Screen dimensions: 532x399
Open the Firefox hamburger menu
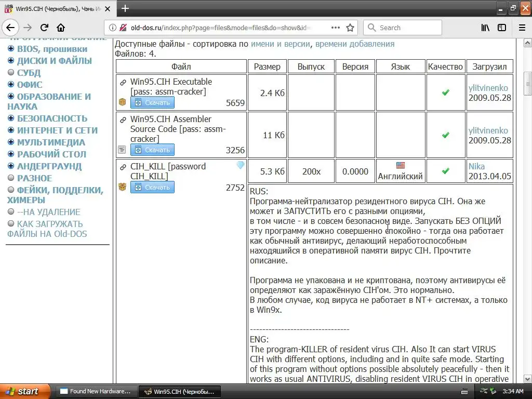pyautogui.click(x=522, y=28)
